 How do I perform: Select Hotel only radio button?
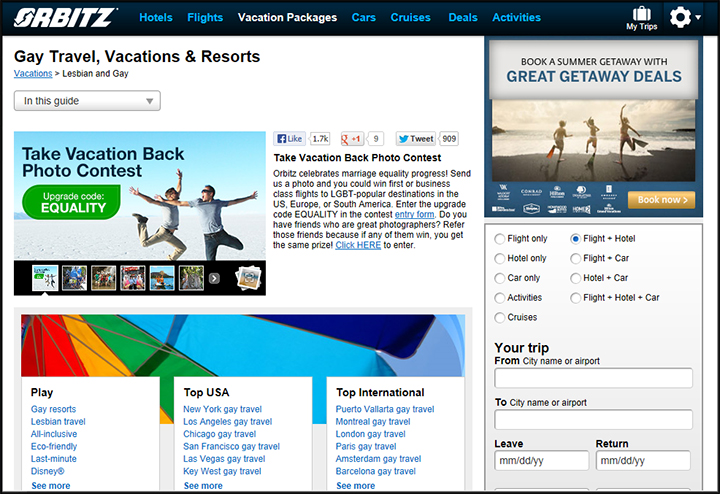(500, 259)
